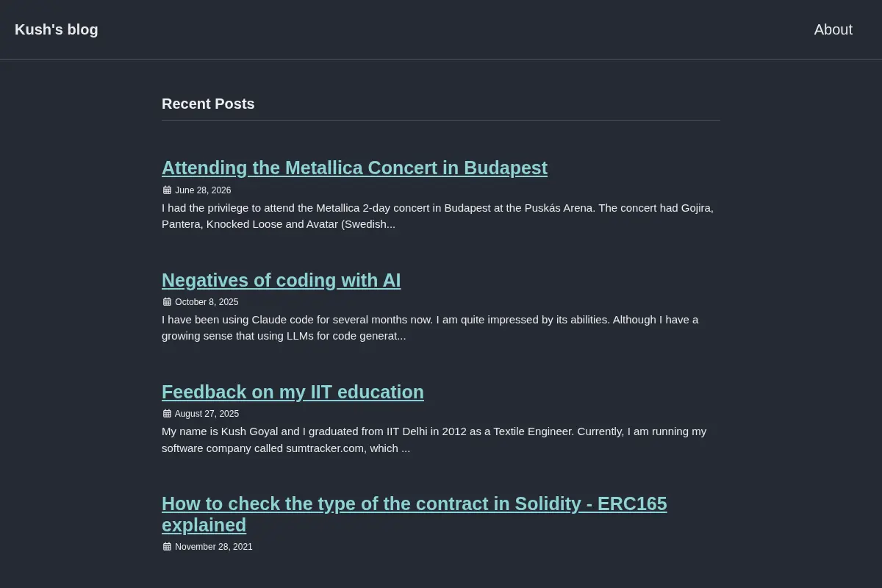Image resolution: width=882 pixels, height=588 pixels.
Task: Click calendar icon beside October 8, 2025
Action: click(x=167, y=302)
